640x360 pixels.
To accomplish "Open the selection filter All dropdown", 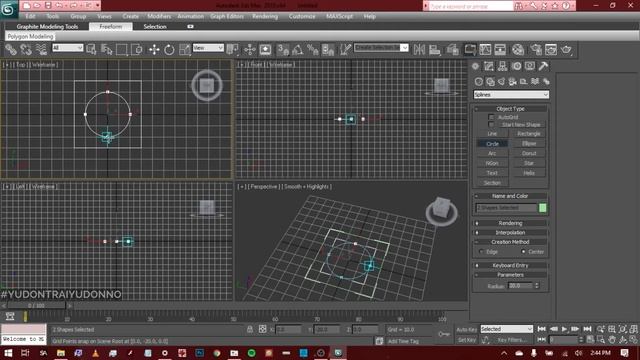I will tap(68, 48).
